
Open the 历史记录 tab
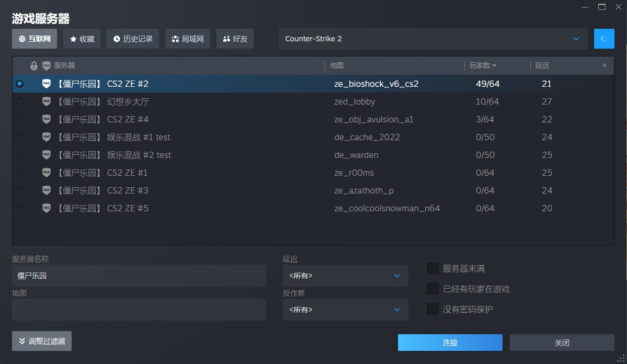133,39
